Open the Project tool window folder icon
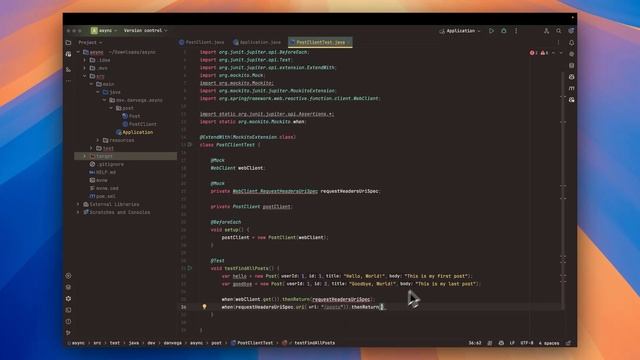The height and width of the screenshot is (360, 640). point(68,42)
